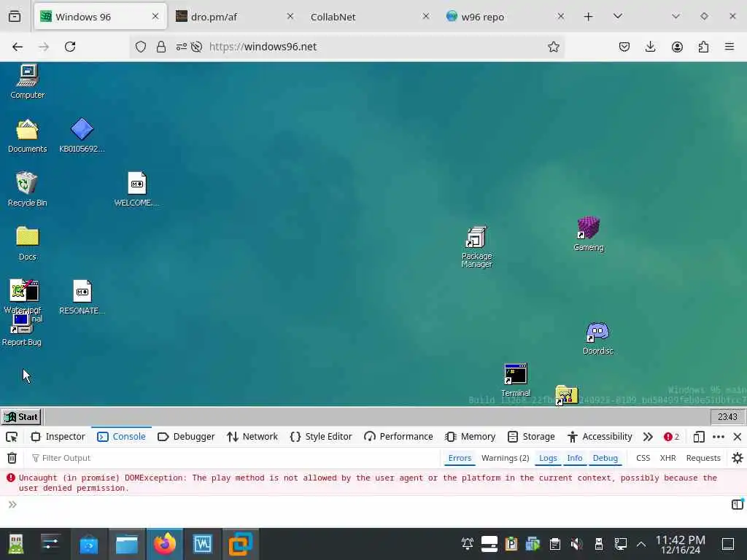Open the Performance tab
Image resolution: width=747 pixels, height=560 pixels.
click(398, 437)
